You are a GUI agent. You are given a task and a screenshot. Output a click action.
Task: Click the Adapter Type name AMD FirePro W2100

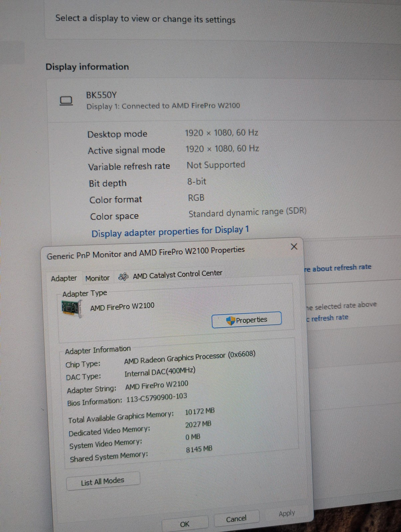(x=122, y=307)
